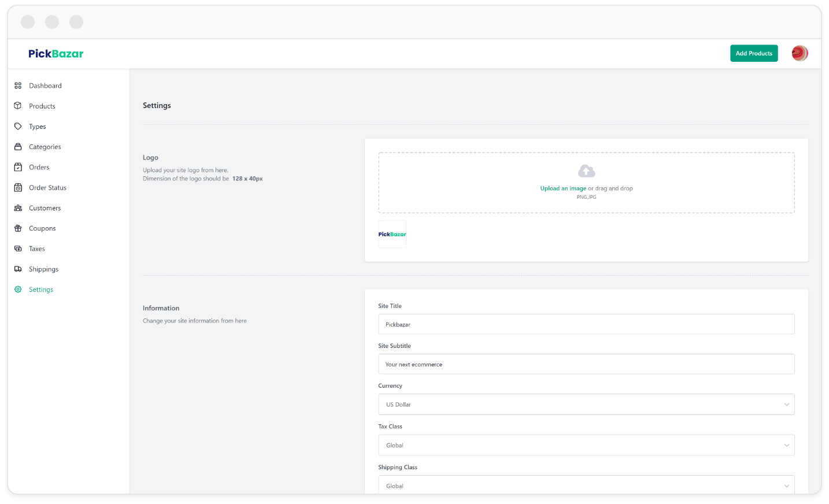Click the Products box icon in sidebar
The image size is (829, 504).
pyautogui.click(x=17, y=106)
